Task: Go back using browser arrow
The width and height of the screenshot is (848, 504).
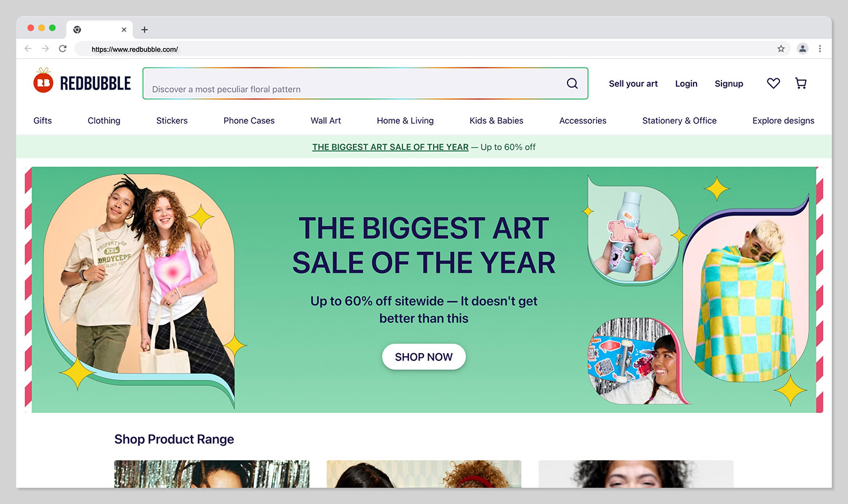Action: [28, 48]
